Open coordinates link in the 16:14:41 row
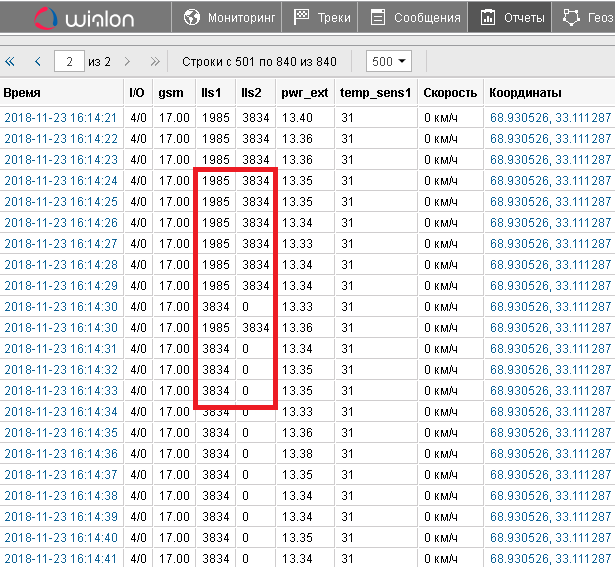The image size is (615, 567). (x=550, y=559)
